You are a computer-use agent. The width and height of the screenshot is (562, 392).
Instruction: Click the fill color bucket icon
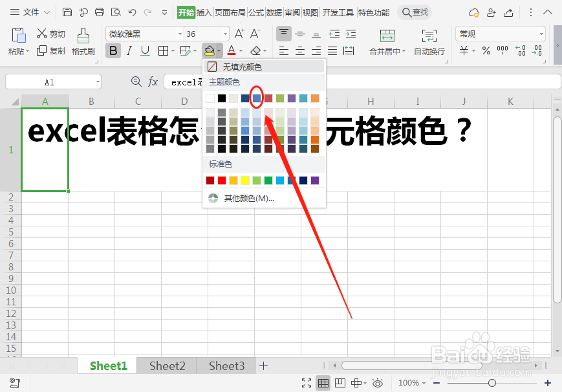tap(210, 50)
